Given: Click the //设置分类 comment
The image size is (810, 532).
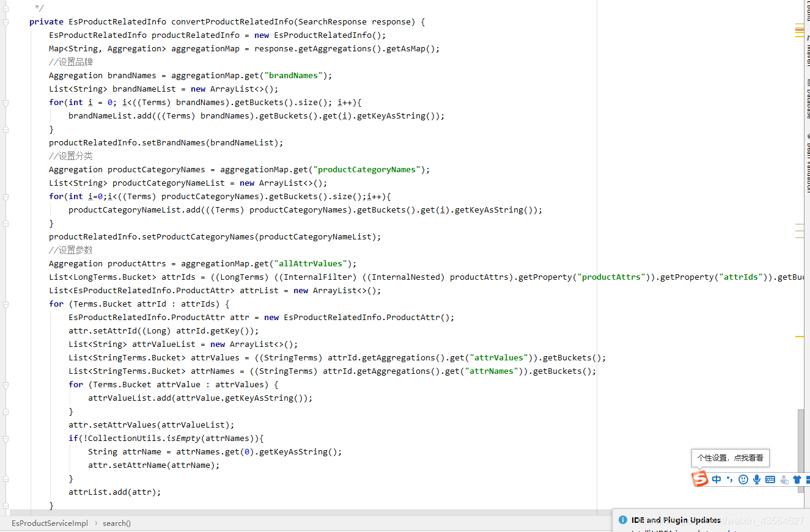Looking at the screenshot, I should point(71,156).
